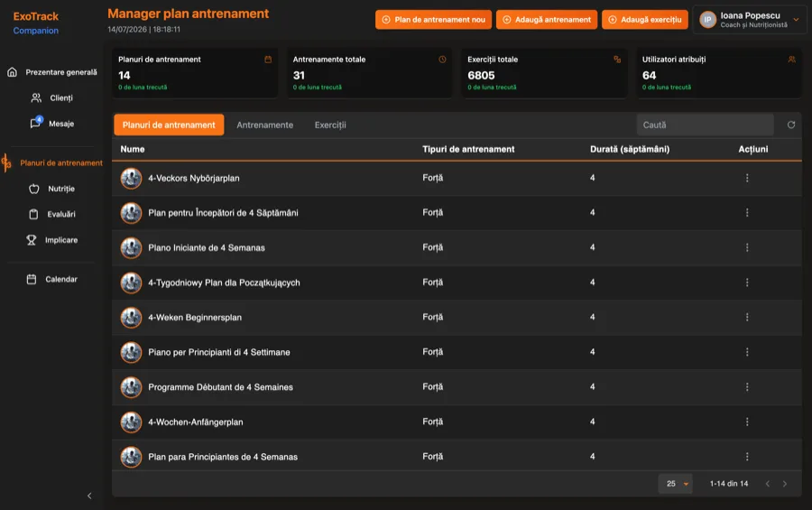
Task: Click thumbnail of Programme Débutant de 4 Semaines
Action: click(131, 387)
